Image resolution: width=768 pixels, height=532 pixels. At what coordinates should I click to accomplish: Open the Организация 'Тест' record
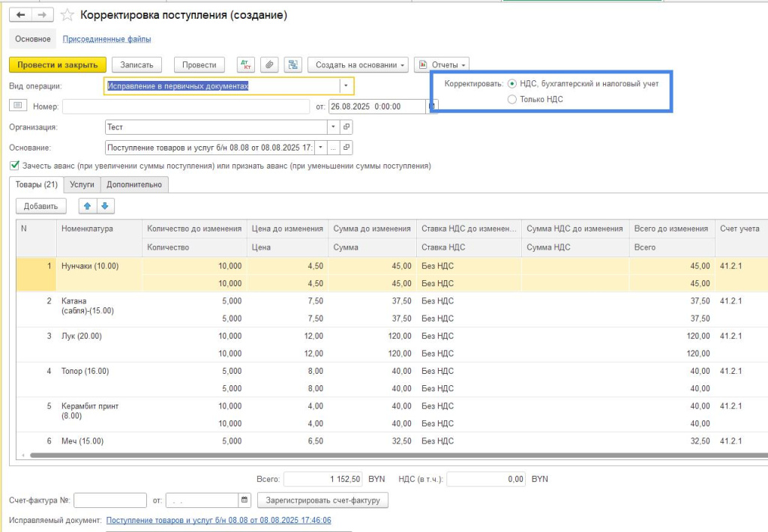(346, 127)
